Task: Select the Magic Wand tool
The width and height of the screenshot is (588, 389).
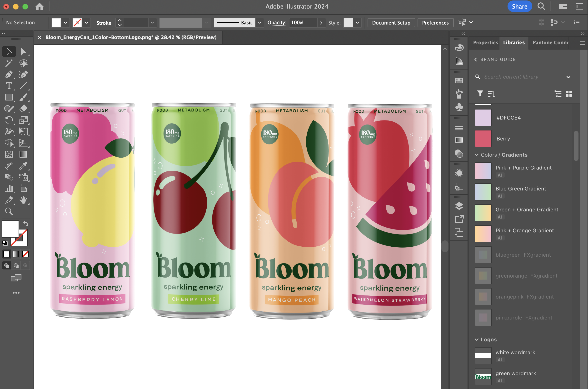Action: pyautogui.click(x=9, y=63)
